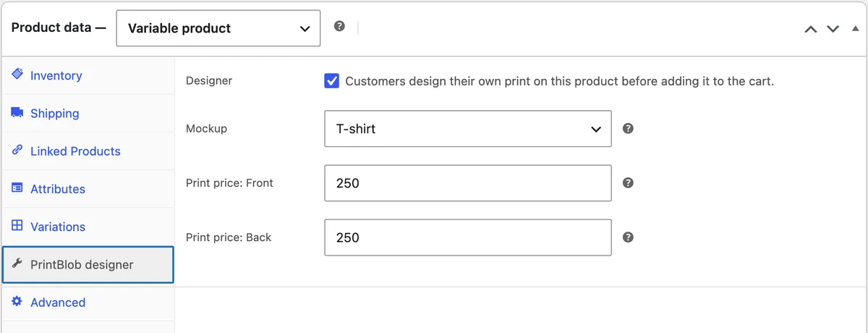868x333 pixels.
Task: Open the Inventory tab
Action: coord(88,75)
